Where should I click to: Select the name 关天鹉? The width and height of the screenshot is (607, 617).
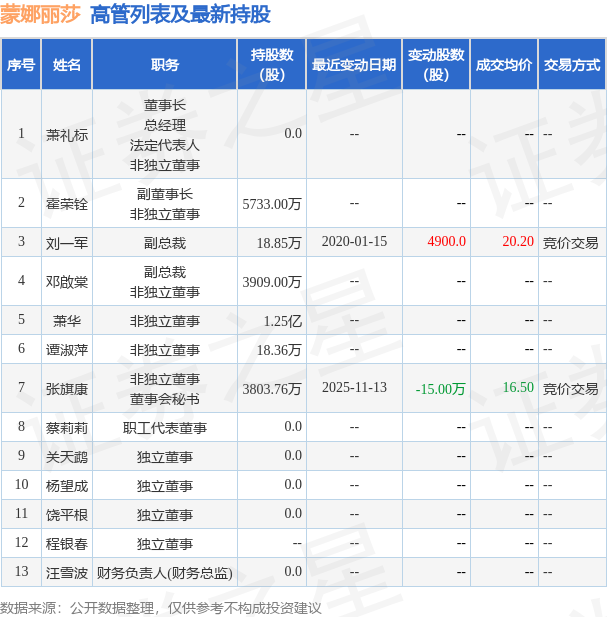(67, 457)
